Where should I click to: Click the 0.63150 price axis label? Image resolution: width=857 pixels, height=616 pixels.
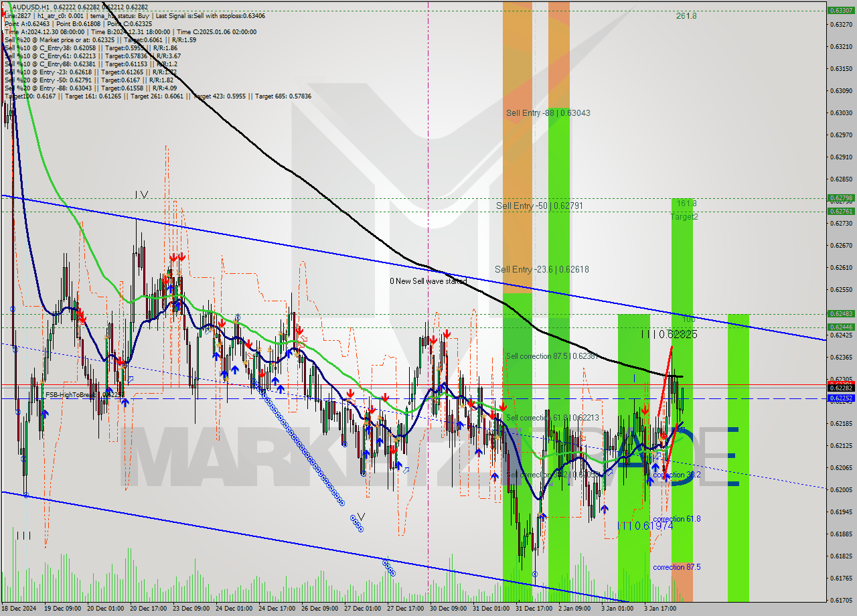click(x=840, y=69)
